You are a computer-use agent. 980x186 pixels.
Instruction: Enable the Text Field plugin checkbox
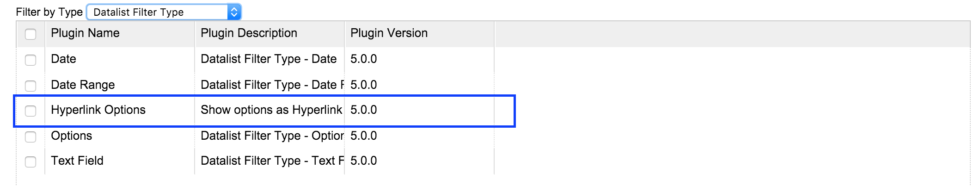click(31, 162)
